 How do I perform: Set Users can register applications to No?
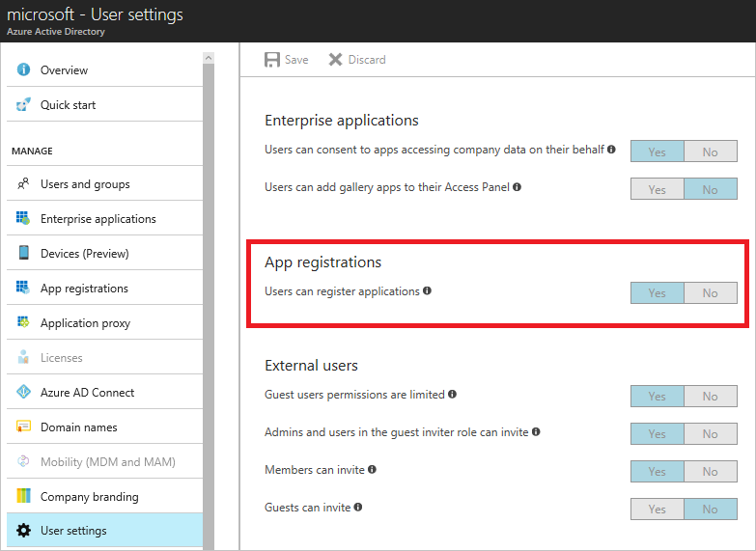[x=711, y=292]
